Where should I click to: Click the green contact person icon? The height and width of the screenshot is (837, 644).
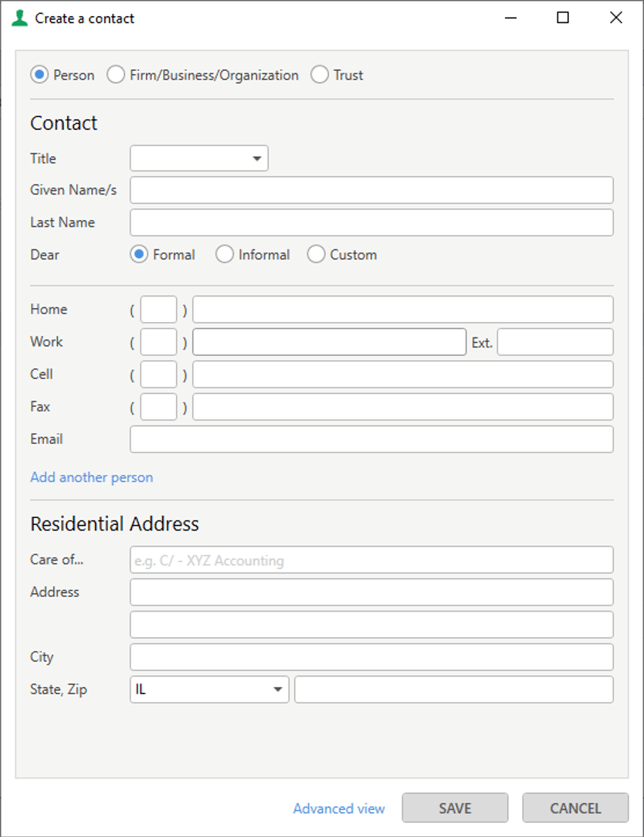pyautogui.click(x=19, y=19)
